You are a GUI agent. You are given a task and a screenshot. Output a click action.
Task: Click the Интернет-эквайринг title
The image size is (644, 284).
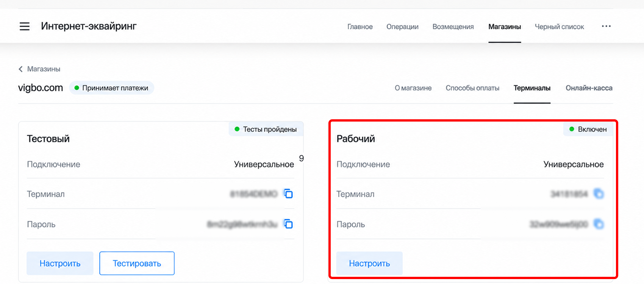point(89,26)
